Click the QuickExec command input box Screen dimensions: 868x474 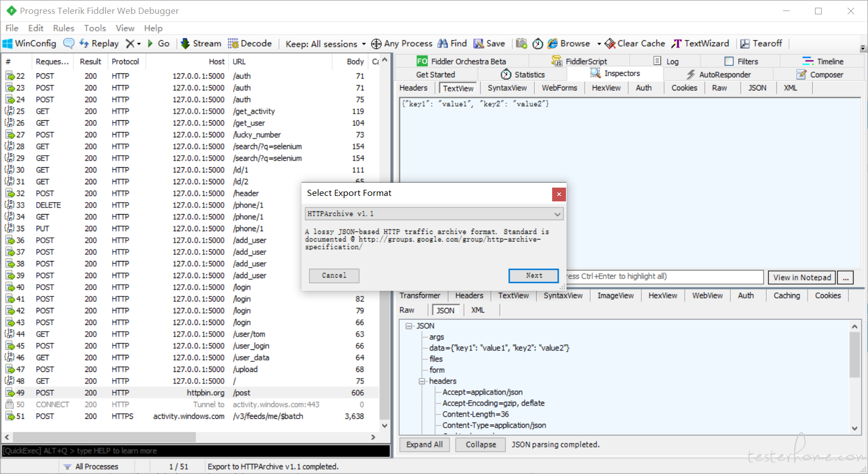196,451
